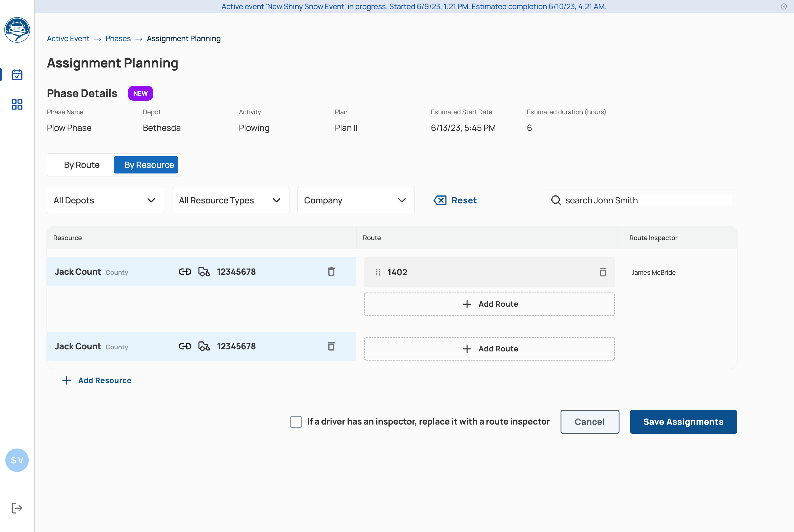
Task: Click the vehicle icon on first Jack Count
Action: point(204,271)
